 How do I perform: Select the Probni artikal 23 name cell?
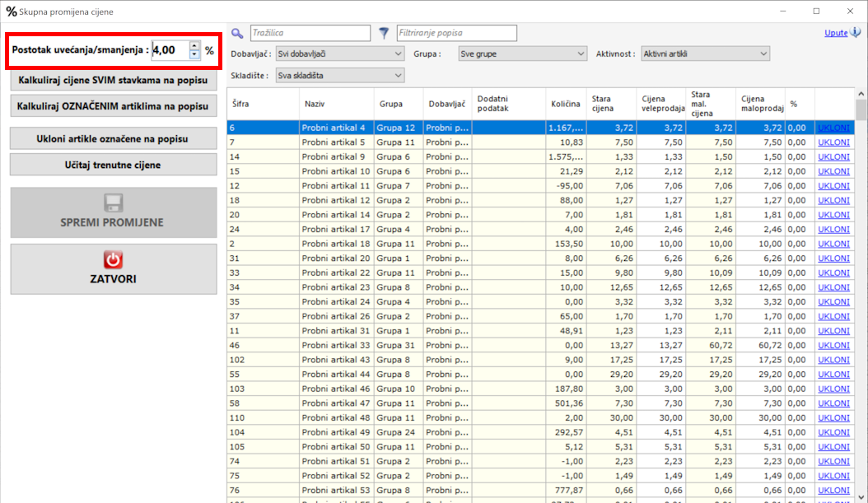click(x=337, y=287)
